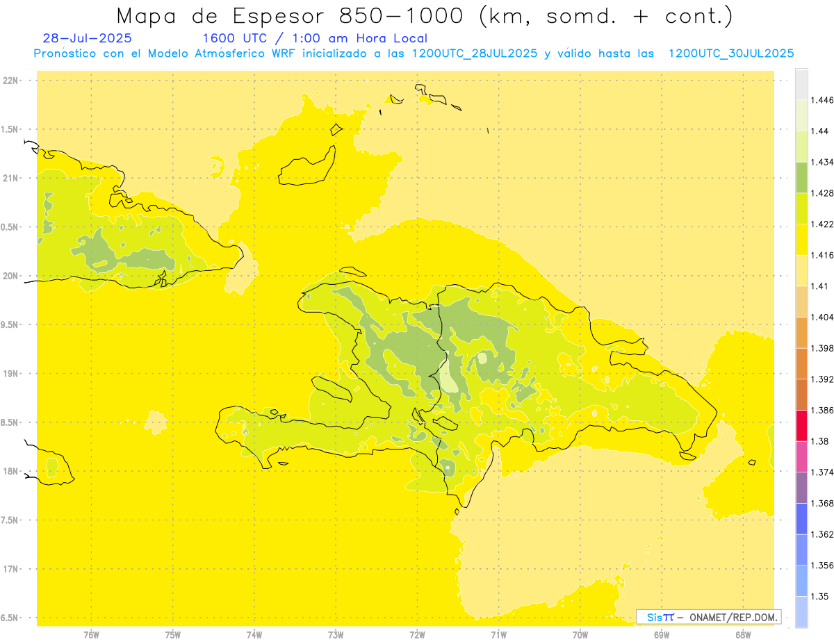Click legend value 1.356
This screenshot has height=644, width=834.
[824, 565]
